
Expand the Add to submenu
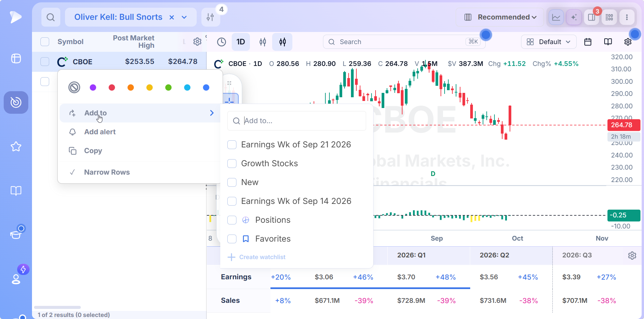(140, 113)
